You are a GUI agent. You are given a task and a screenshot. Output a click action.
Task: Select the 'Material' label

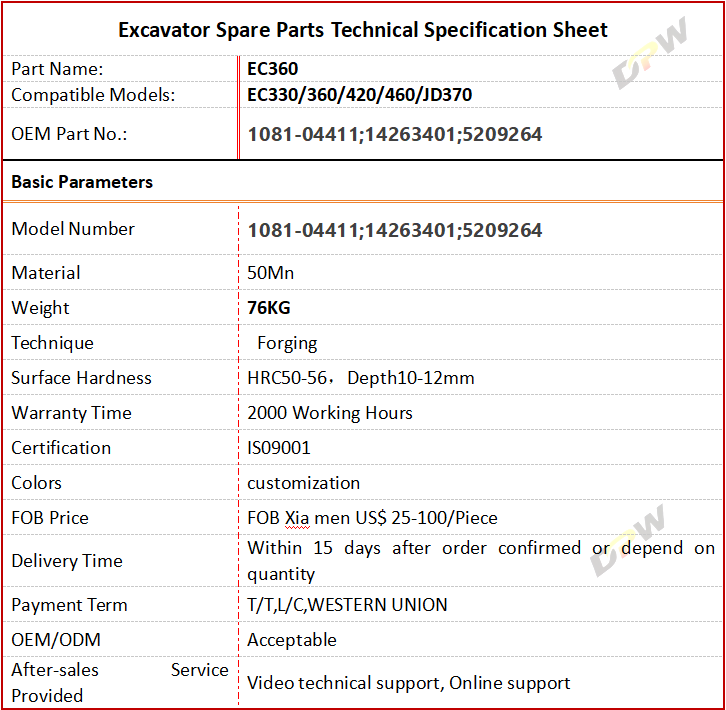pyautogui.click(x=46, y=273)
